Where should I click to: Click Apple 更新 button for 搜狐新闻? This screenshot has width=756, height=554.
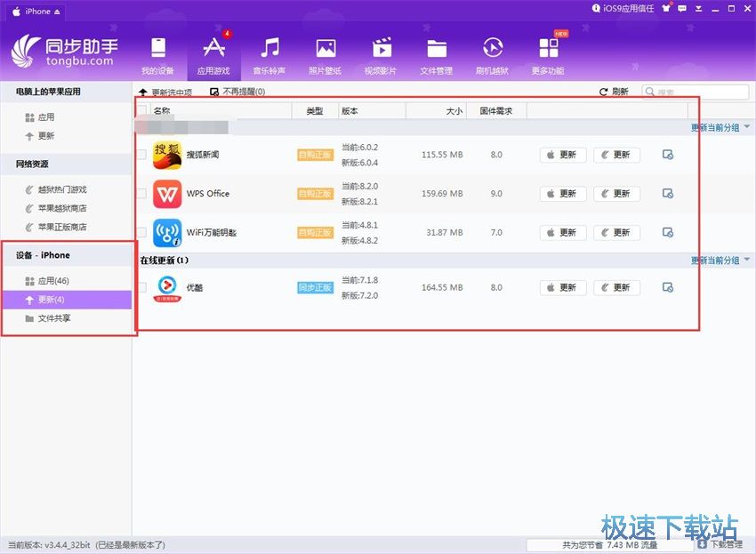tap(563, 155)
